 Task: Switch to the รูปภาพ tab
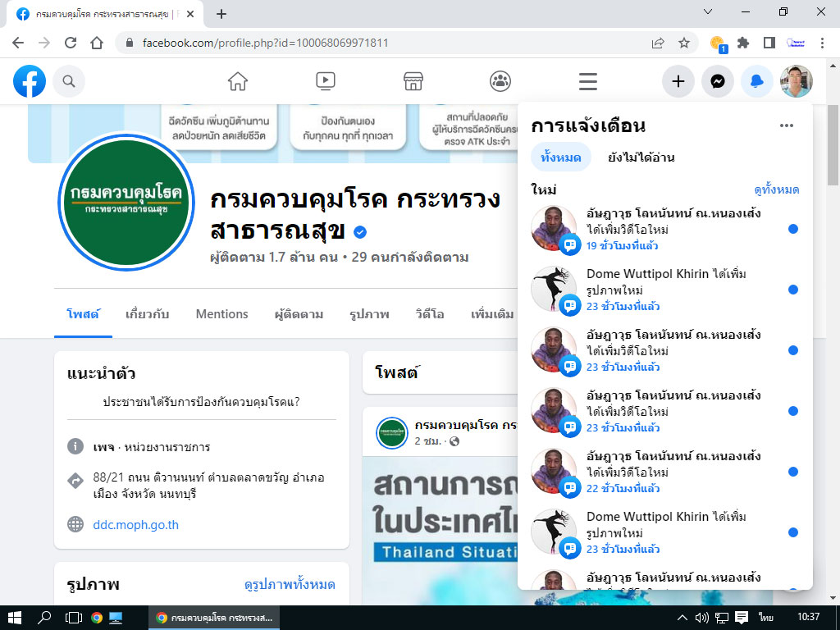coord(369,314)
